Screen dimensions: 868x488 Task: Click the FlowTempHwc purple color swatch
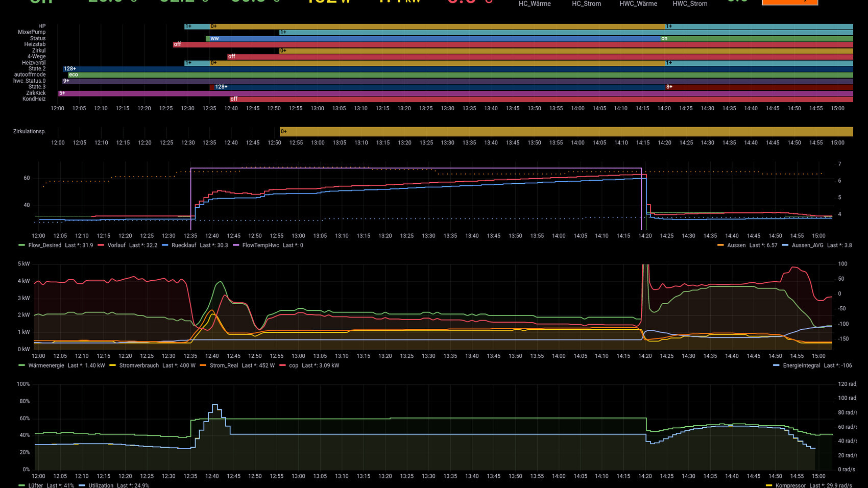coord(236,246)
